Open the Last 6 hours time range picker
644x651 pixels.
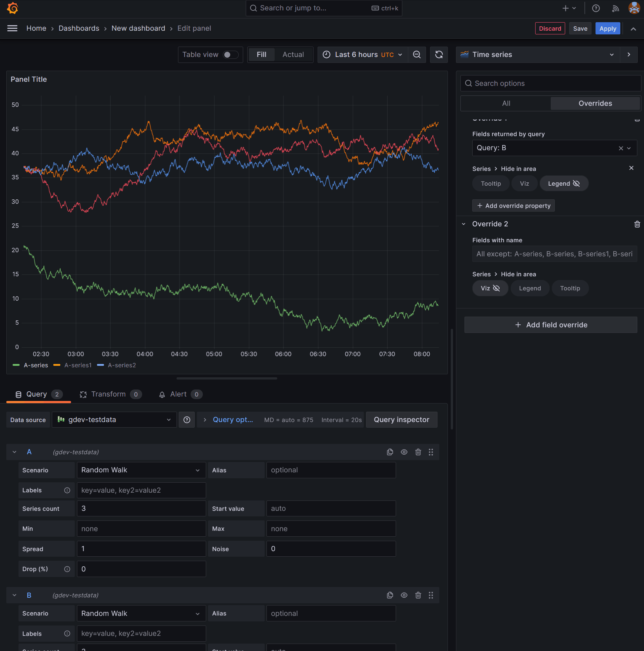coord(361,54)
